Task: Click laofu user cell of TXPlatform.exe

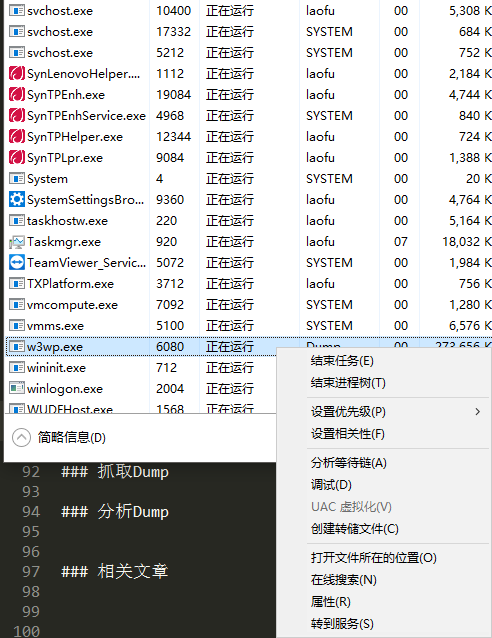Action: (320, 284)
